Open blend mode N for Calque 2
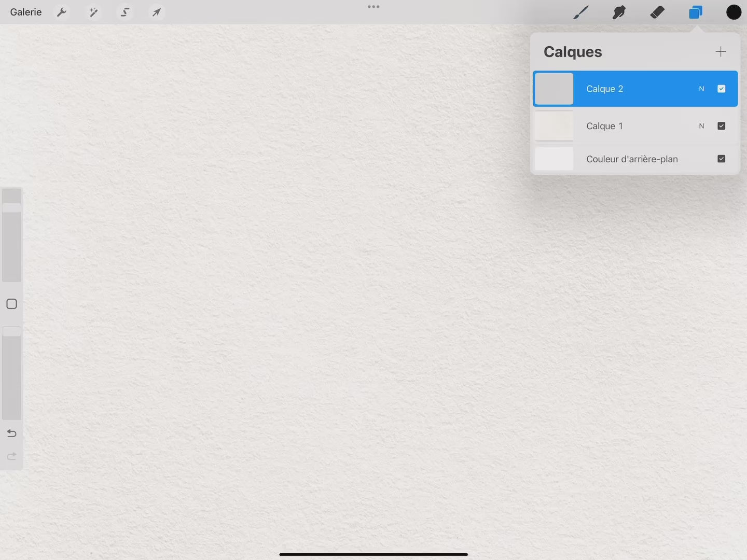 point(701,89)
